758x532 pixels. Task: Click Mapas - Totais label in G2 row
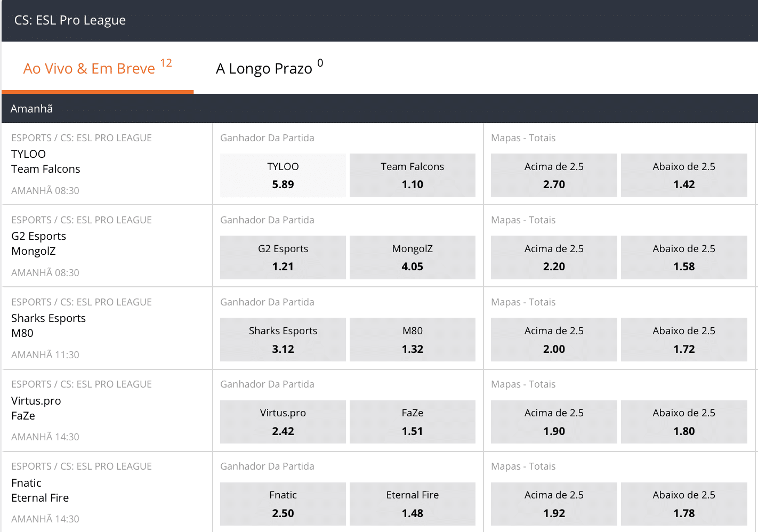click(x=523, y=220)
